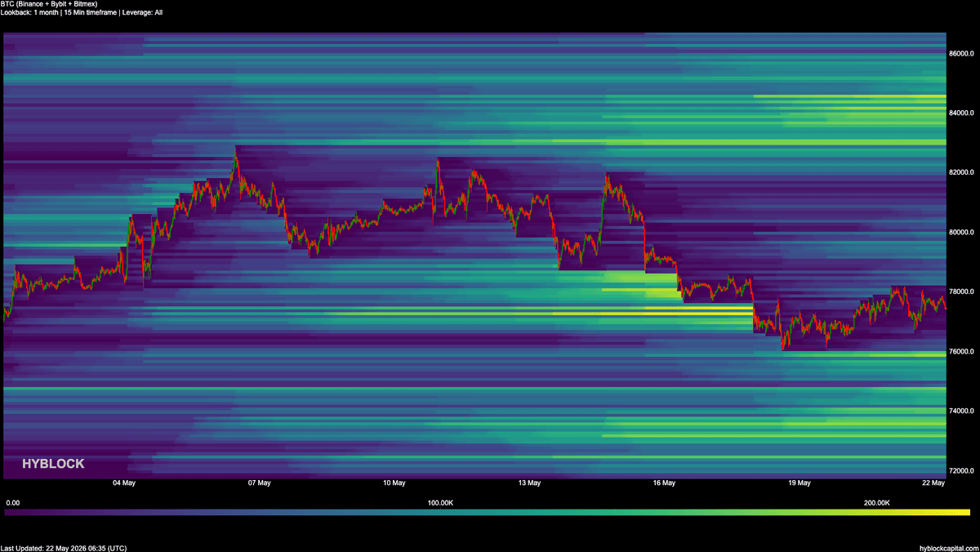This screenshot has height=552, width=980.
Task: Select the 10 May axis tick
Action: click(394, 483)
